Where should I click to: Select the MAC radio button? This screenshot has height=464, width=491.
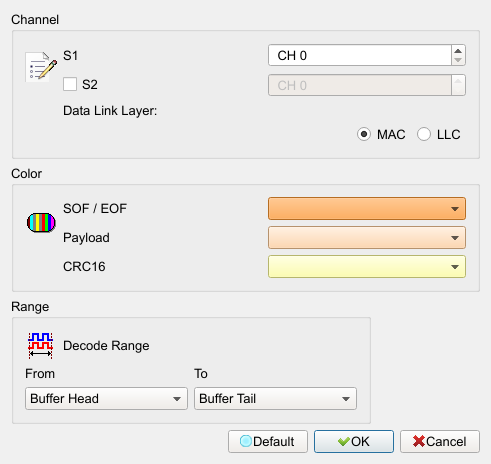[x=364, y=134]
